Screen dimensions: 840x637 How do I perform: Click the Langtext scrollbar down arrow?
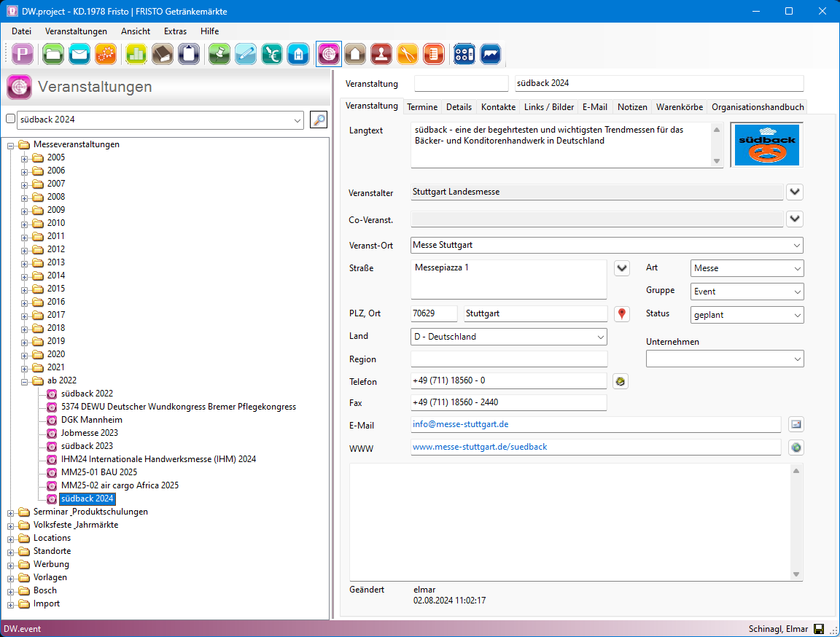point(716,161)
